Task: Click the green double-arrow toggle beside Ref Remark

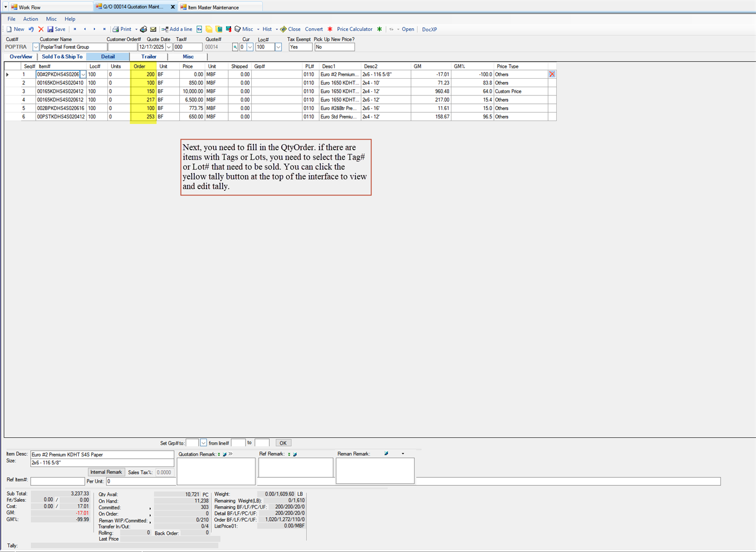Action: point(289,454)
